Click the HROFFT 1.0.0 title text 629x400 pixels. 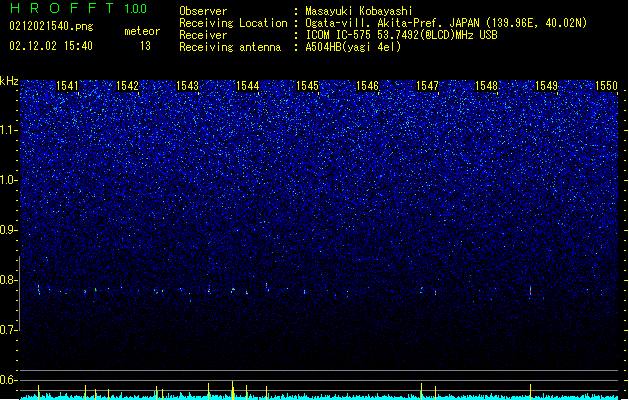[x=78, y=8]
